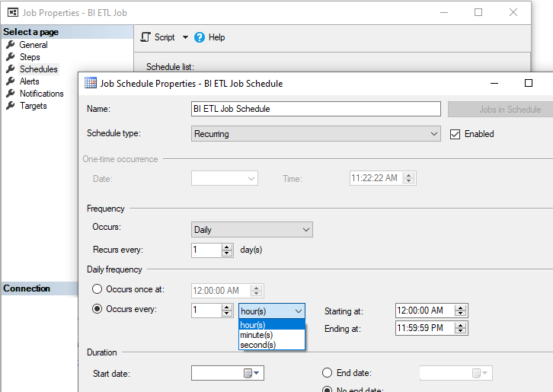Click the Job Properties window title icon

click(x=13, y=13)
